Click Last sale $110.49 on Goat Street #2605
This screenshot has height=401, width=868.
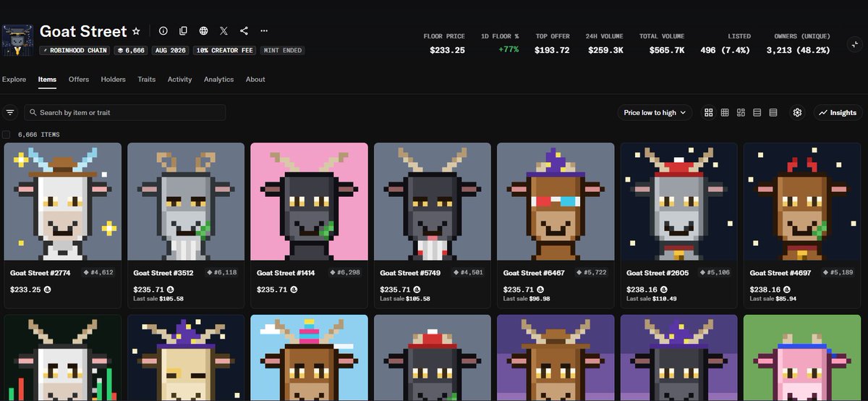click(x=651, y=299)
